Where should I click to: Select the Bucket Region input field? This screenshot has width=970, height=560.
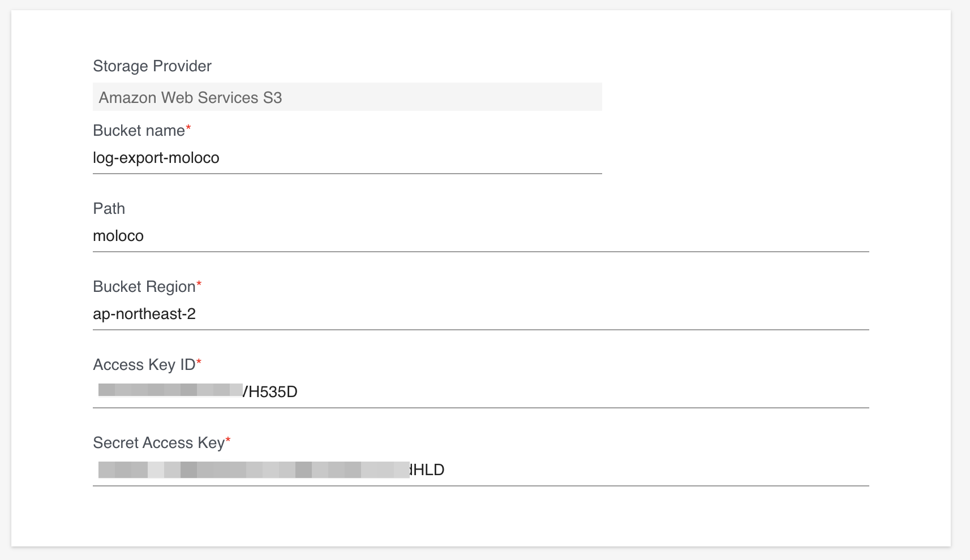(480, 314)
